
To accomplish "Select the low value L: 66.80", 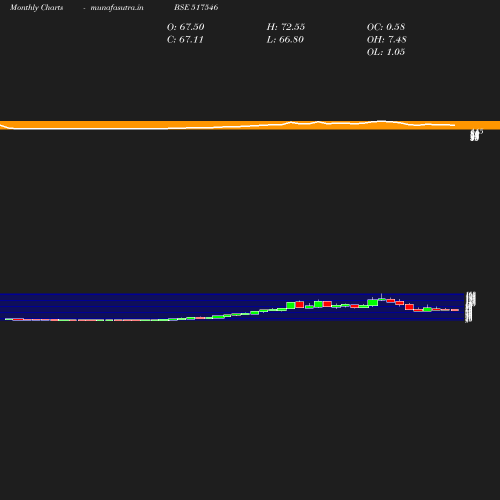I will 285,39.
